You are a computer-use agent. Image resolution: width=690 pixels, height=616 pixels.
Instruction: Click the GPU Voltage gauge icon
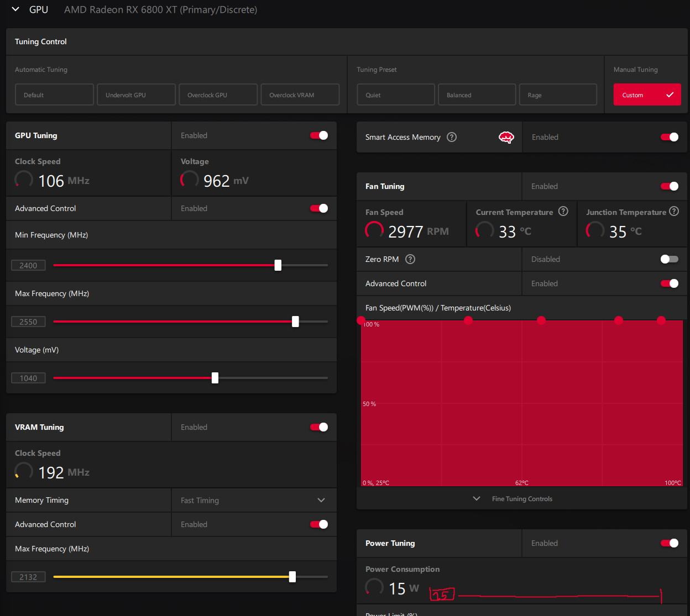[190, 180]
